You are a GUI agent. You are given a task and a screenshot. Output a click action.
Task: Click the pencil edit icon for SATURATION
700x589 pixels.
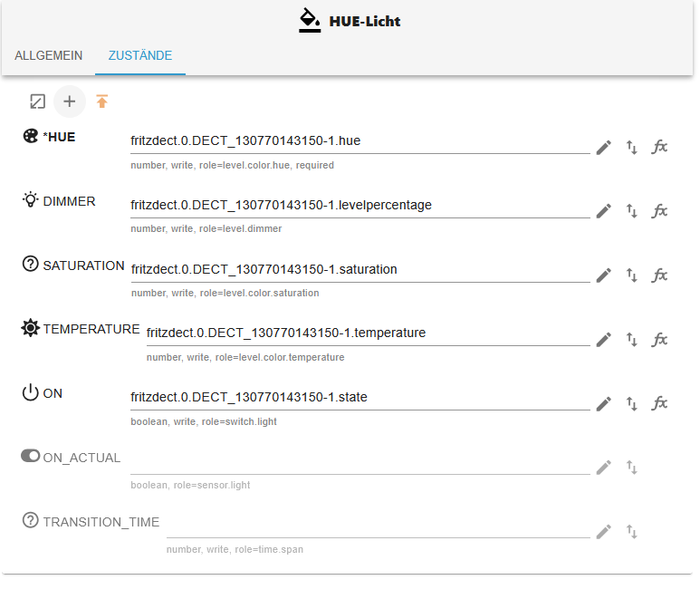pos(604,275)
